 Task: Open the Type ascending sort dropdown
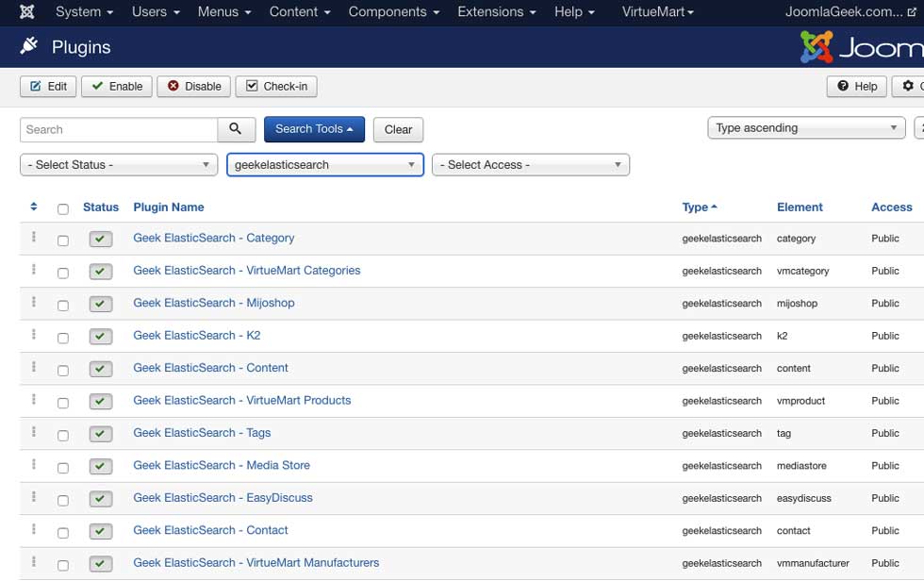point(806,128)
